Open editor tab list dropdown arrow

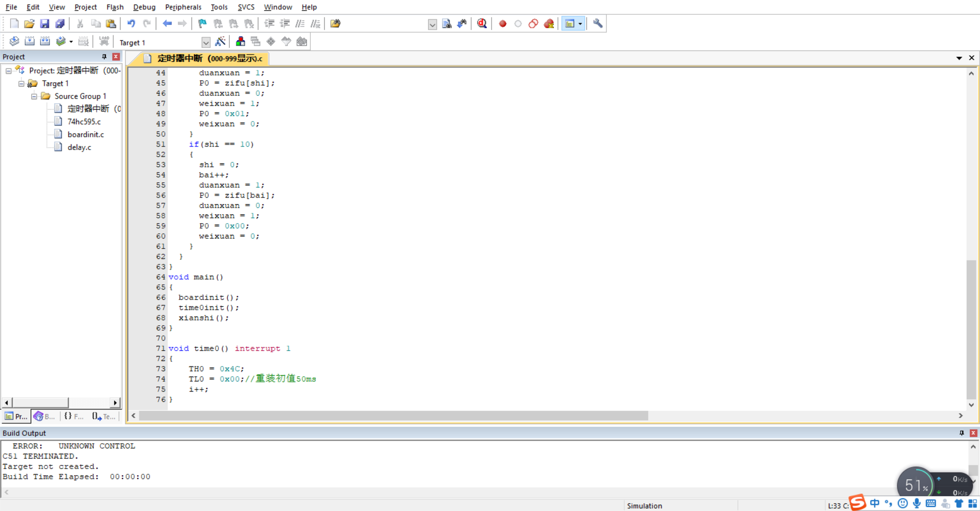(x=959, y=58)
